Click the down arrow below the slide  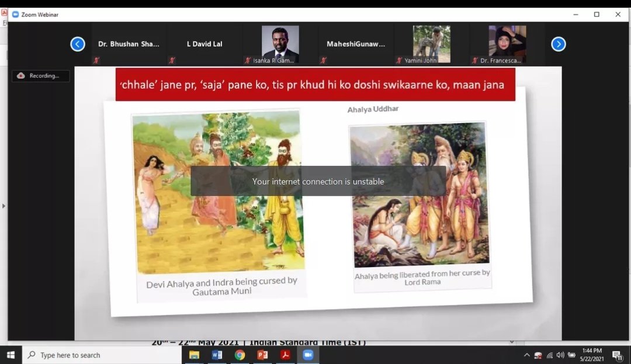[x=511, y=342]
